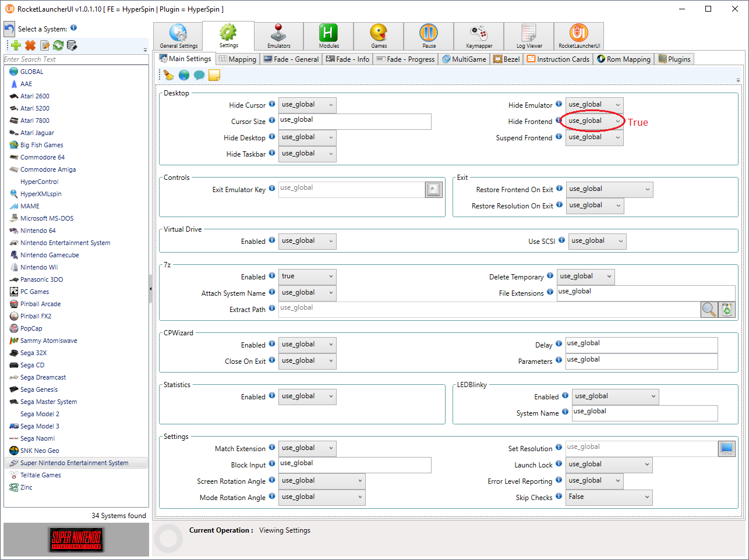Click the info icon beside Select a System

pyautogui.click(x=73, y=27)
